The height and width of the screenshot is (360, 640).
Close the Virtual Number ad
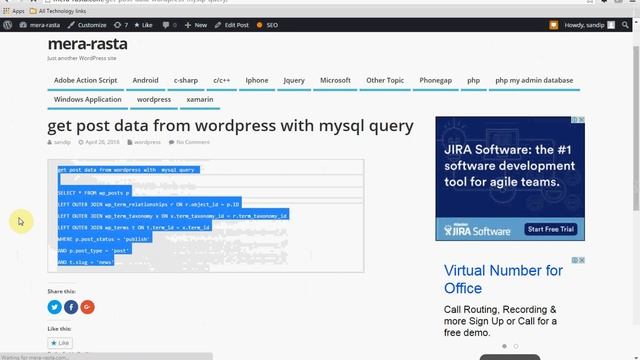(582, 260)
